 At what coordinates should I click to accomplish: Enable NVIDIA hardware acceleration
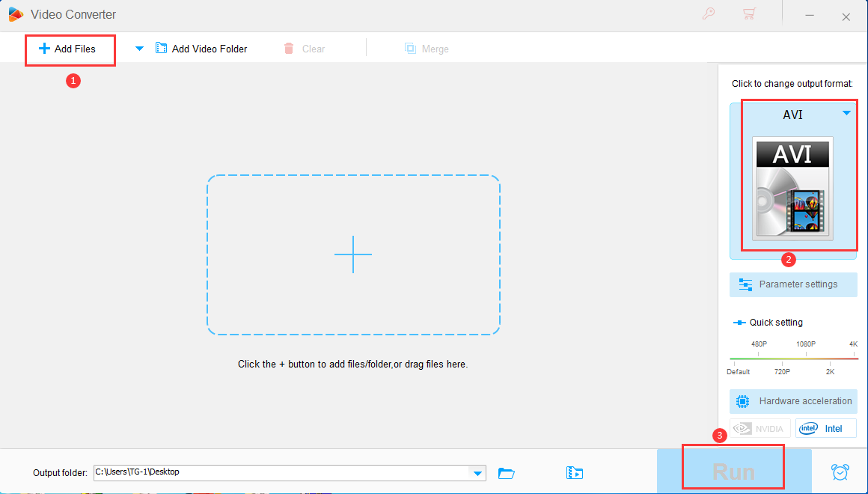tap(759, 429)
